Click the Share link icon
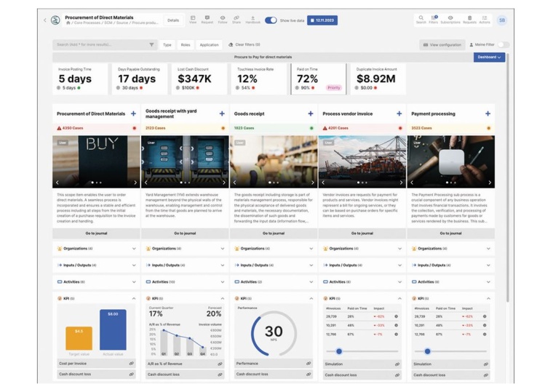This screenshot has width=553, height=392. (236, 18)
